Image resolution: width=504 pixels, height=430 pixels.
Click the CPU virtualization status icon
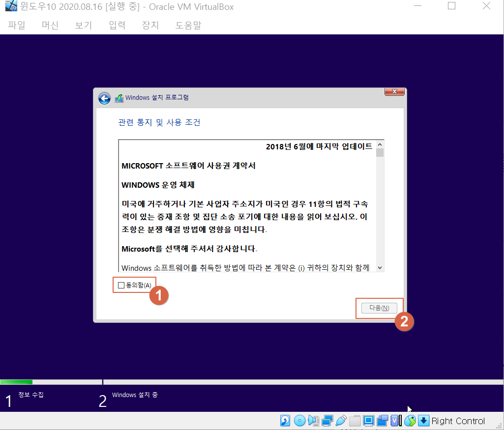tap(396, 421)
